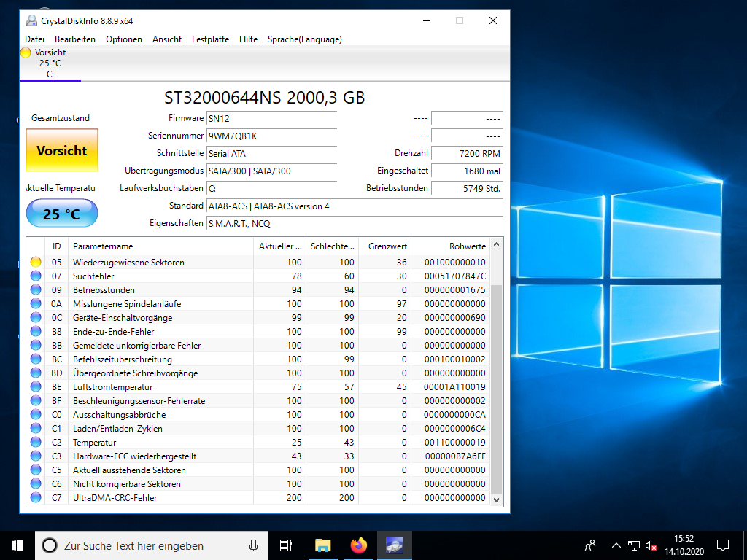This screenshot has height=560, width=747.
Task: Click the ID column header
Action: (x=57, y=246)
